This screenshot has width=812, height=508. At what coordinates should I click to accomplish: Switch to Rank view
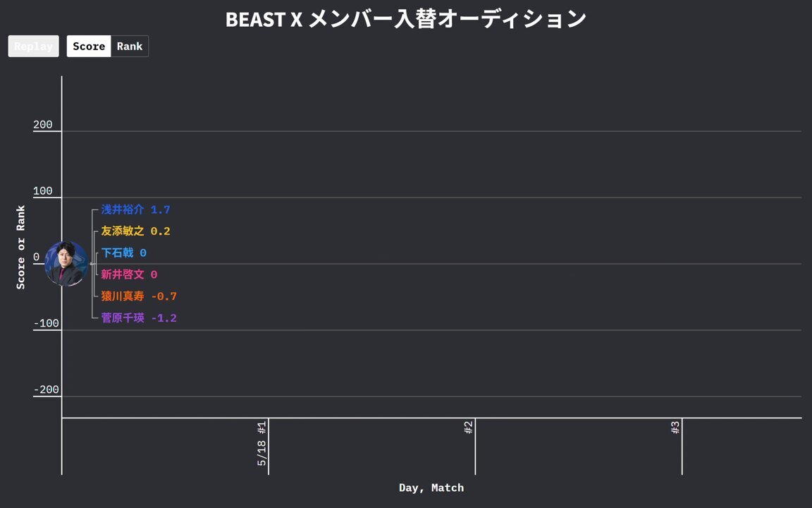[130, 47]
